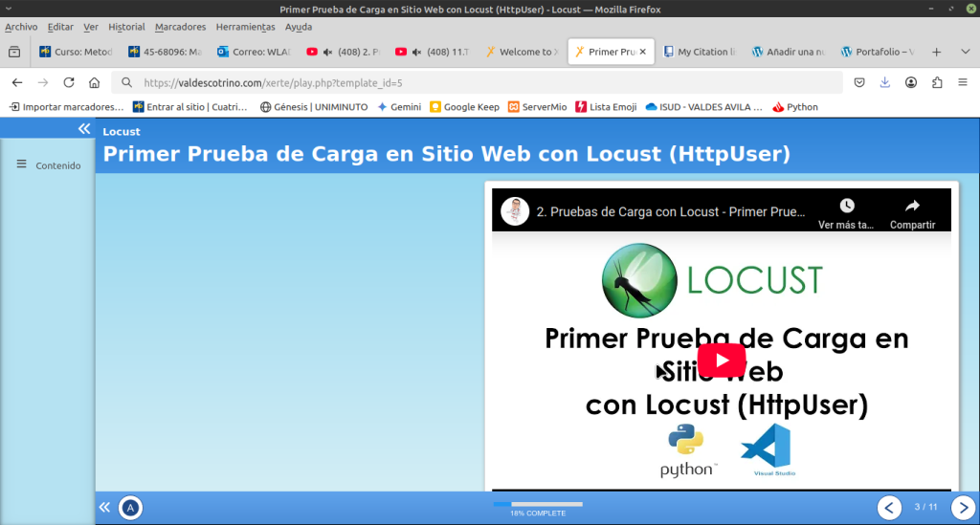This screenshot has width=980, height=525.
Task: Open a new tab with plus
Action: tap(936, 52)
